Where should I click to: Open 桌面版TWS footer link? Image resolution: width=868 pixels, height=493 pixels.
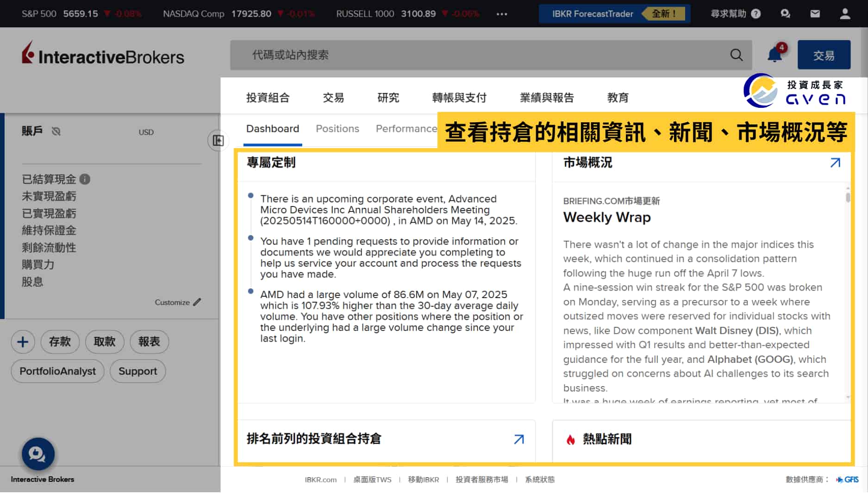(x=372, y=480)
